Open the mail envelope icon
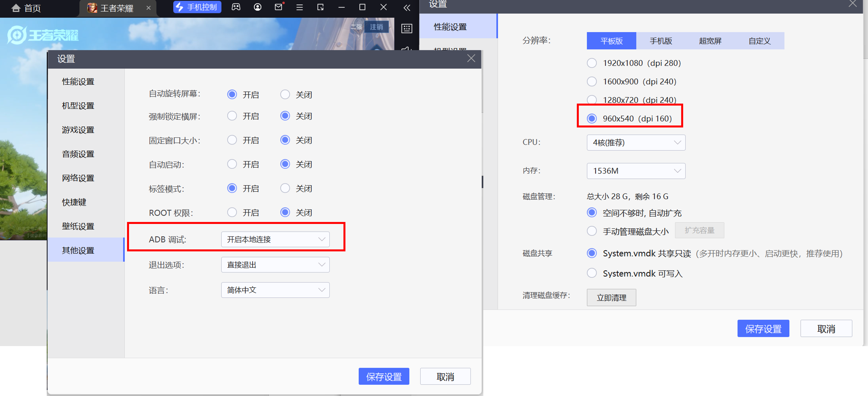Viewport: 868px width, 396px height. pos(279,7)
